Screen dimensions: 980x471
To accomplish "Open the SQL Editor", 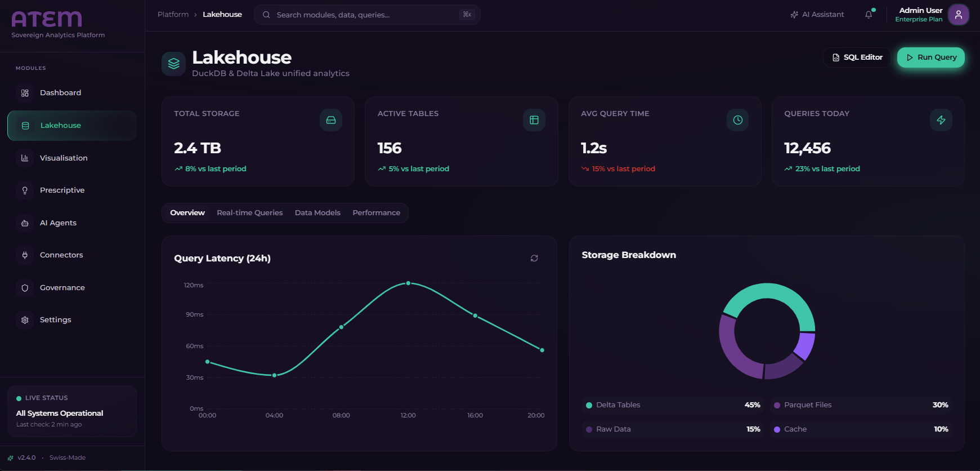I will point(857,57).
